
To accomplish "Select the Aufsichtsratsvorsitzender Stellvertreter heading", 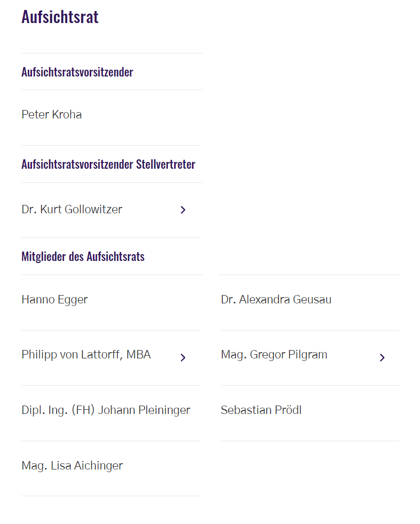I will (109, 164).
